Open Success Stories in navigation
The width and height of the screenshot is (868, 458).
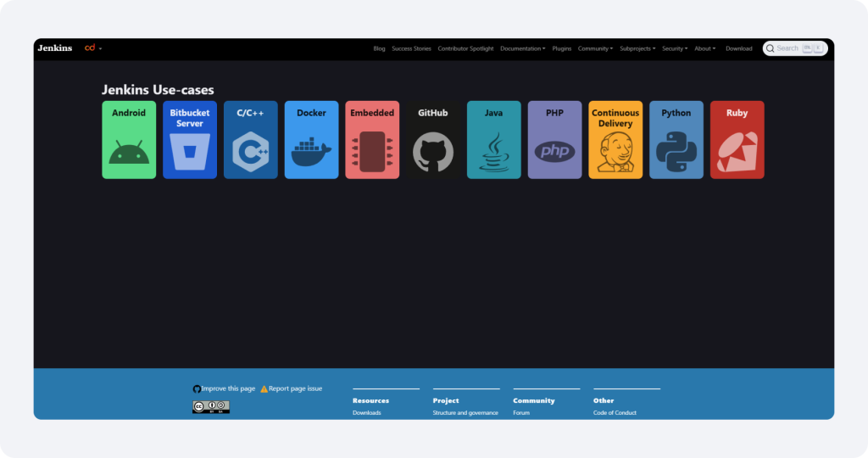coord(411,48)
